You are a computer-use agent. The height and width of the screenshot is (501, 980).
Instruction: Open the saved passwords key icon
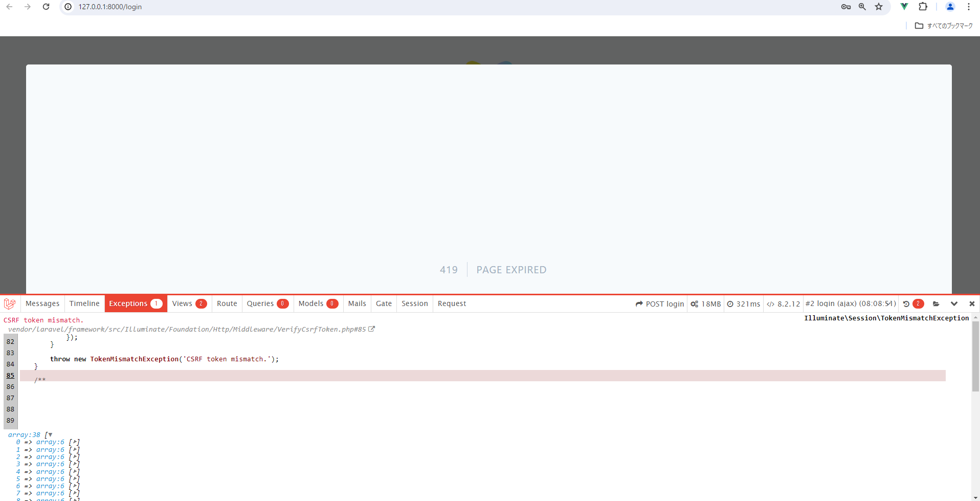(846, 7)
